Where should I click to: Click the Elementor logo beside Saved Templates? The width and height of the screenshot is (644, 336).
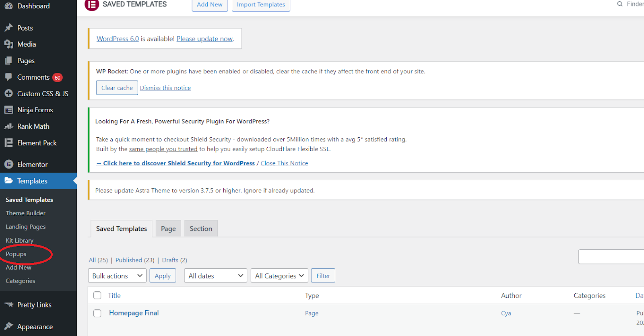coord(92,4)
